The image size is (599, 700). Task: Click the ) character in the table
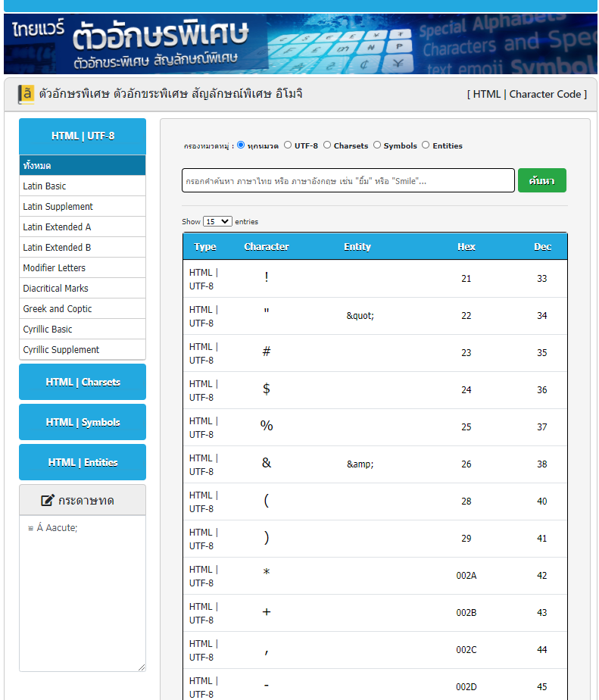(x=267, y=538)
